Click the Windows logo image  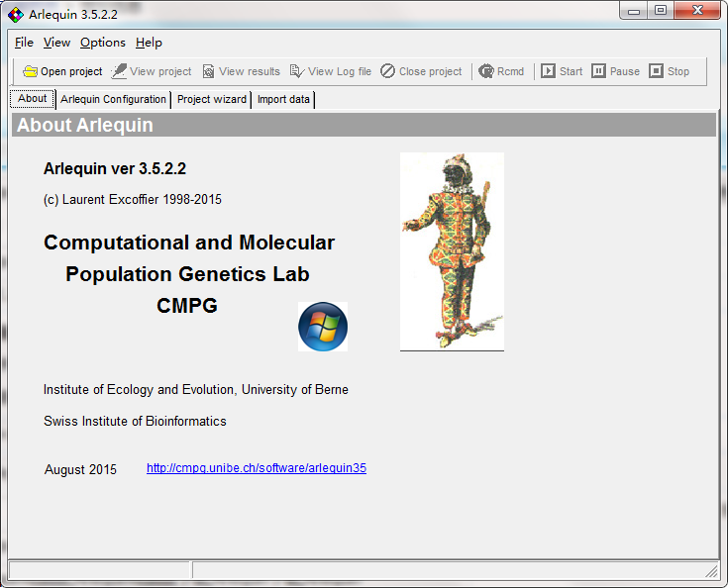323,327
